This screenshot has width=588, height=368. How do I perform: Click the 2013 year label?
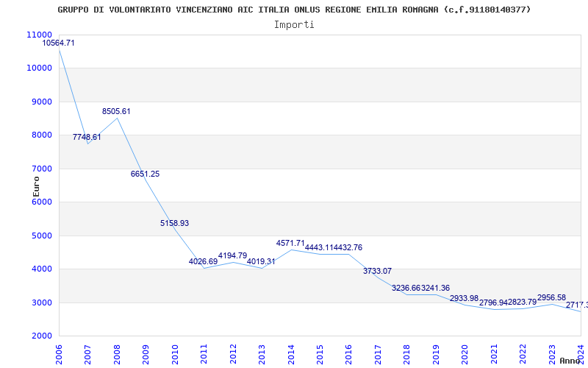pyautogui.click(x=262, y=354)
